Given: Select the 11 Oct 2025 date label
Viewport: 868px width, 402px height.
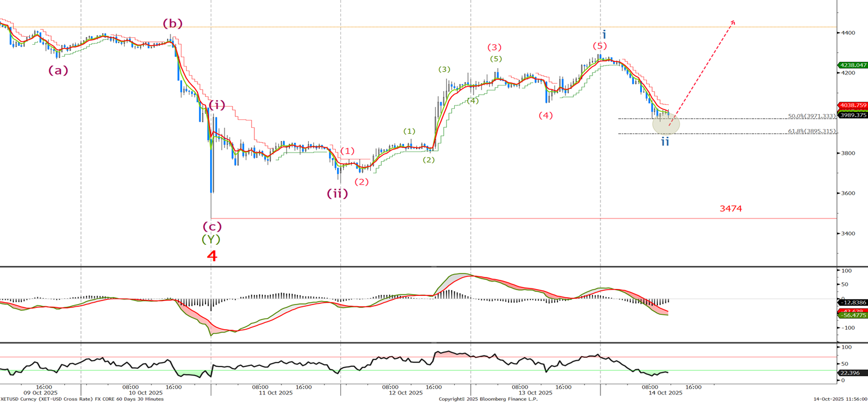Looking at the screenshot, I should (276, 393).
